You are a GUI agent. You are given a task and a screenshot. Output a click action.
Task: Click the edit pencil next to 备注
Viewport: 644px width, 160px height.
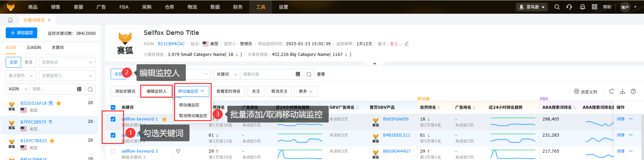point(407,44)
